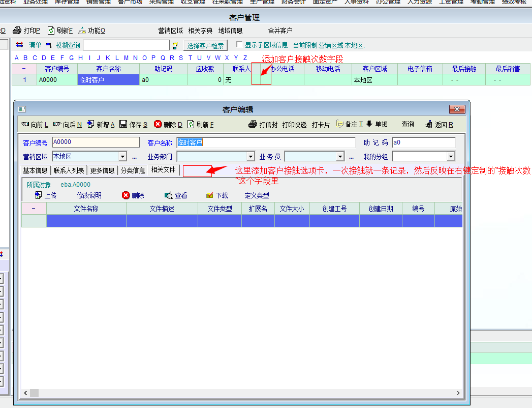Expand the 营销区域 dropdown
Screen dimensions: 532x408
[122, 157]
